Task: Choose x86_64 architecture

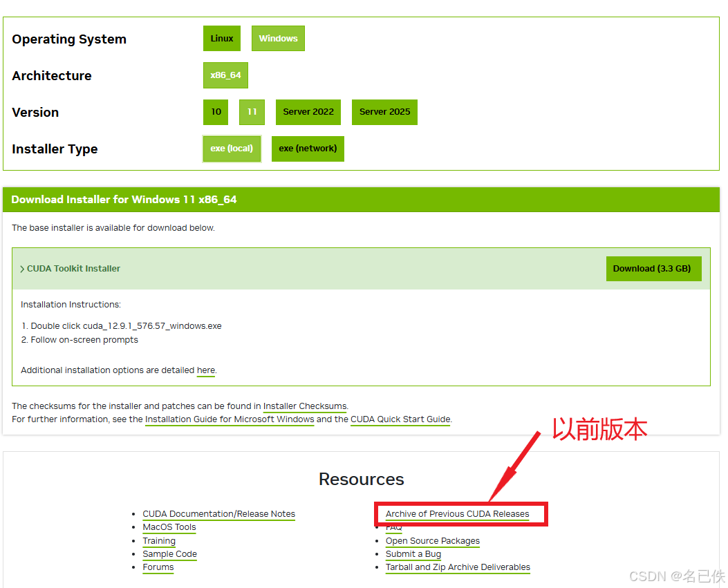Action: 225,75
